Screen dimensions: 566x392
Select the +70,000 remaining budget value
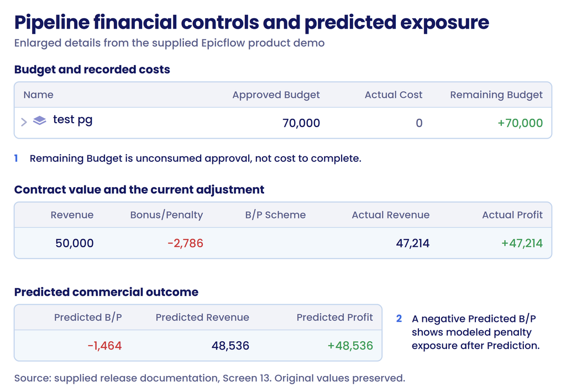(x=520, y=123)
